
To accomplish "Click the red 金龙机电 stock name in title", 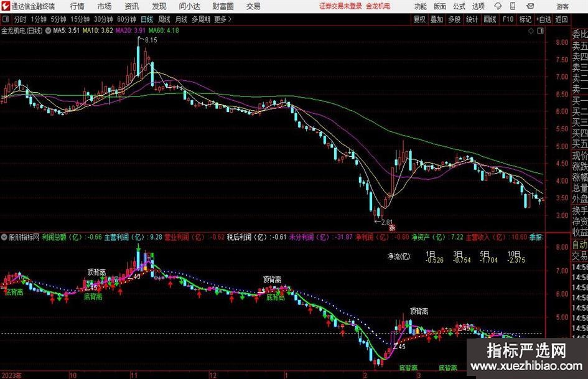I will pyautogui.click(x=378, y=6).
